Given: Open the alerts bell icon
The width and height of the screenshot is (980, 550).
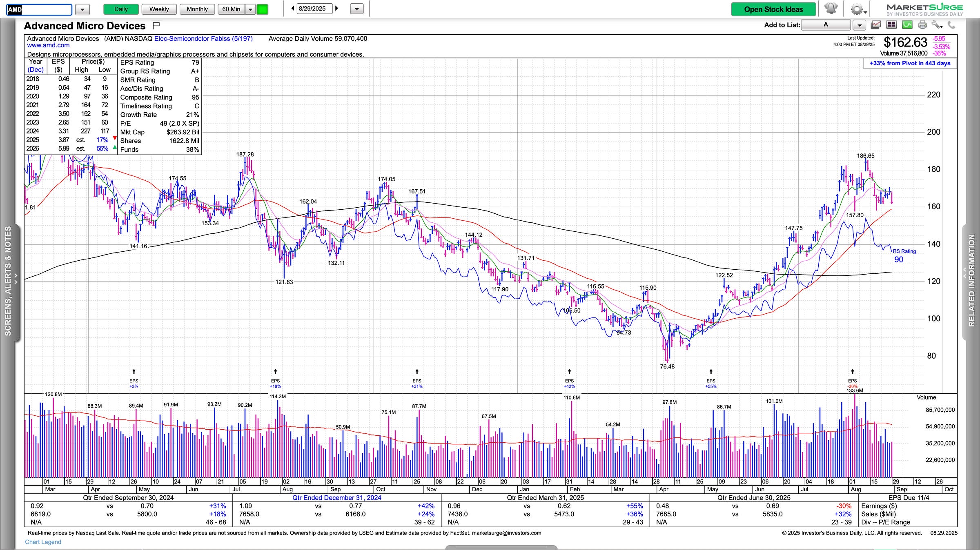Looking at the screenshot, I should 831,9.
